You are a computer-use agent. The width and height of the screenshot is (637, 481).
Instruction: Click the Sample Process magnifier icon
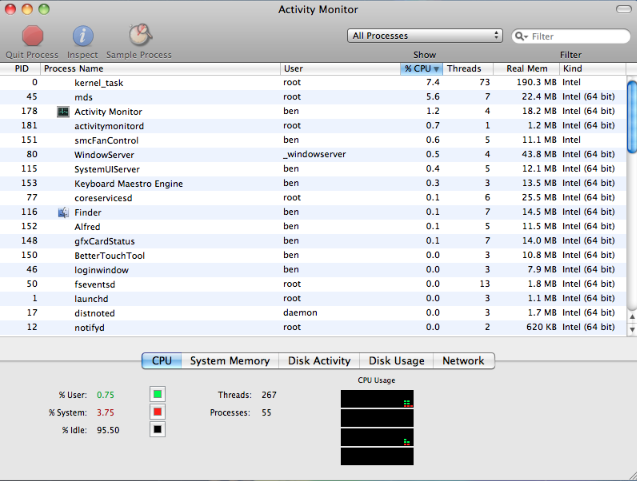click(141, 35)
